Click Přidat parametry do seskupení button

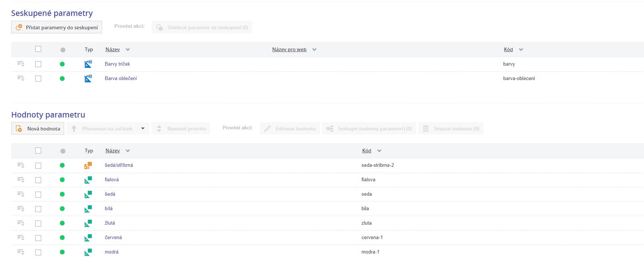(57, 27)
